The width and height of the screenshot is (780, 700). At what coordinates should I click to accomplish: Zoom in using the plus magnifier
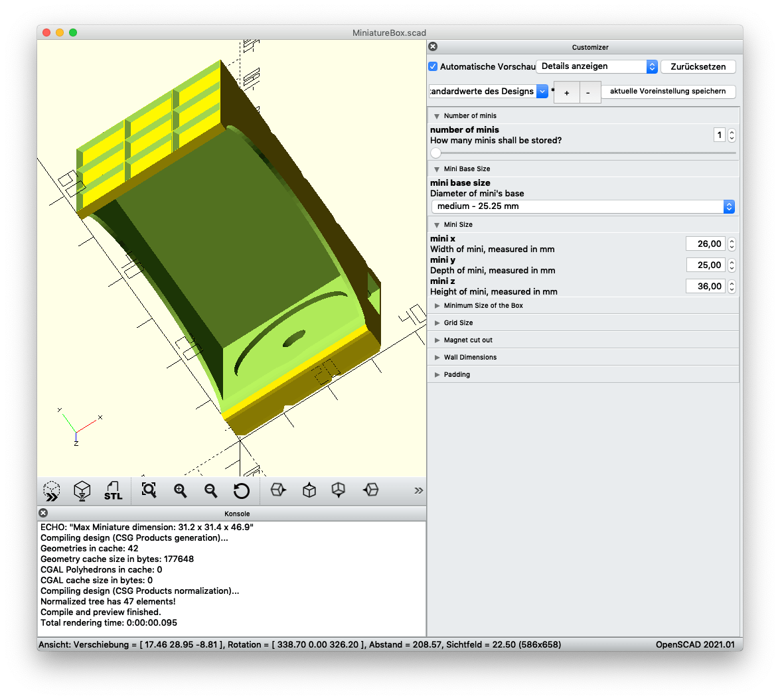point(180,491)
